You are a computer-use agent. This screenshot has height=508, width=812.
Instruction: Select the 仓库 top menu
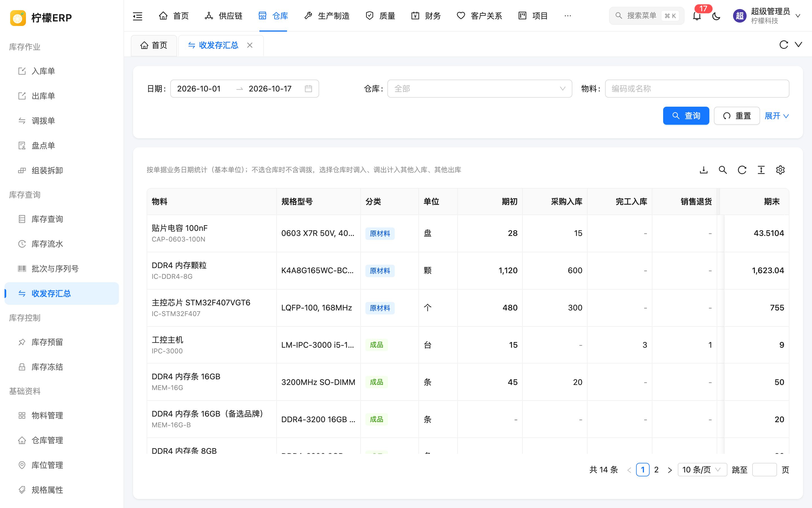tap(273, 16)
